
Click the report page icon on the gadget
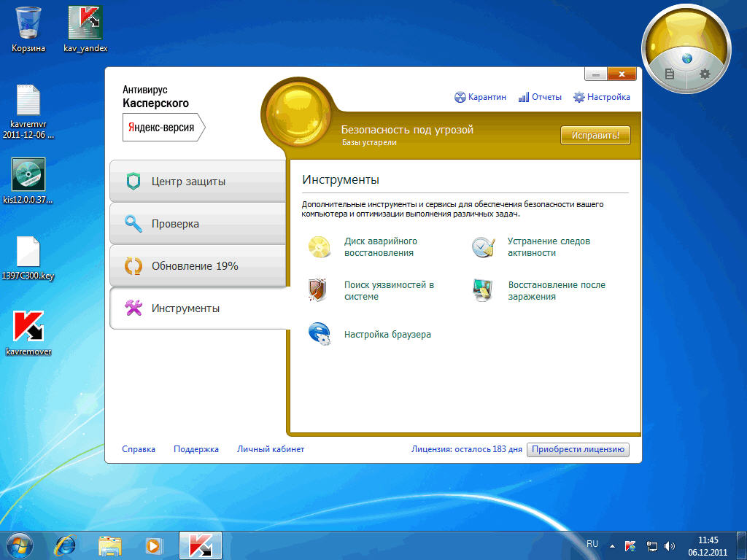[670, 74]
